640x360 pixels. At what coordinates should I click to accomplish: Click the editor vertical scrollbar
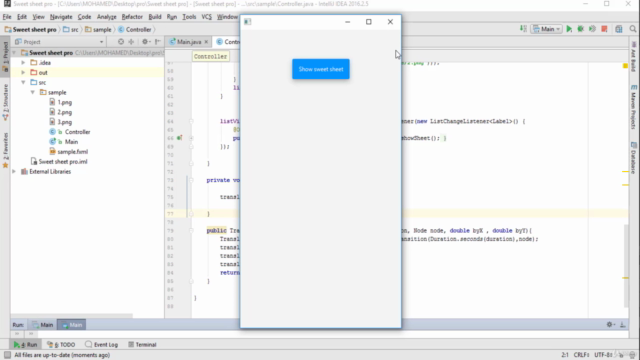click(x=625, y=265)
